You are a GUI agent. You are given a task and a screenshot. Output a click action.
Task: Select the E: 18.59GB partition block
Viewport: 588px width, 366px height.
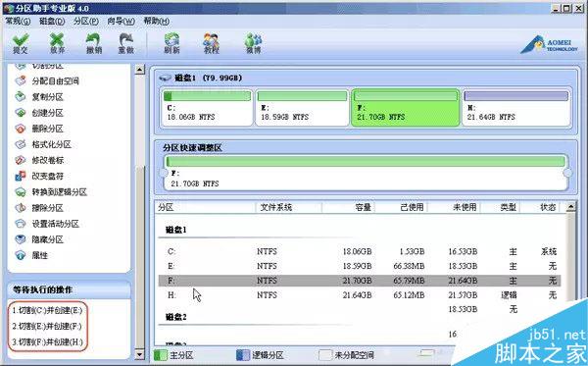coord(302,107)
